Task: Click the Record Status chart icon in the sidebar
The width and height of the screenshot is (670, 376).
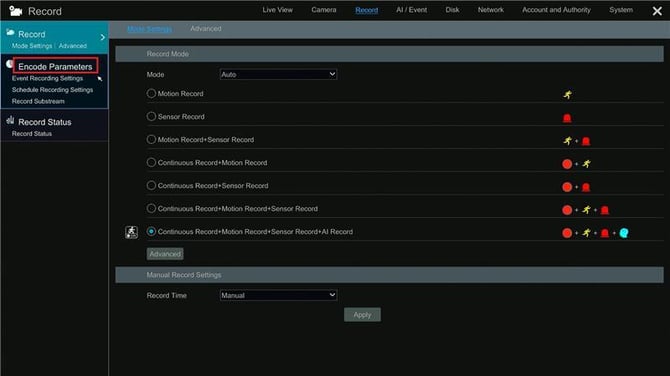Action: point(10,120)
